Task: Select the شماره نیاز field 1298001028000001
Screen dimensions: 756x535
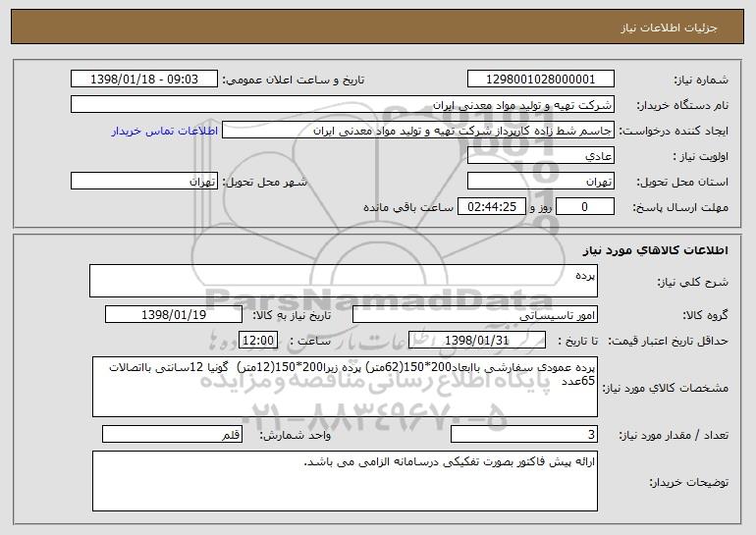Action: (x=540, y=80)
